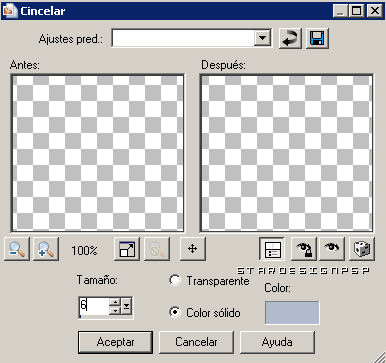Increase Tamaño with the up spinner arrow
The width and height of the screenshot is (386, 363).
(115, 302)
